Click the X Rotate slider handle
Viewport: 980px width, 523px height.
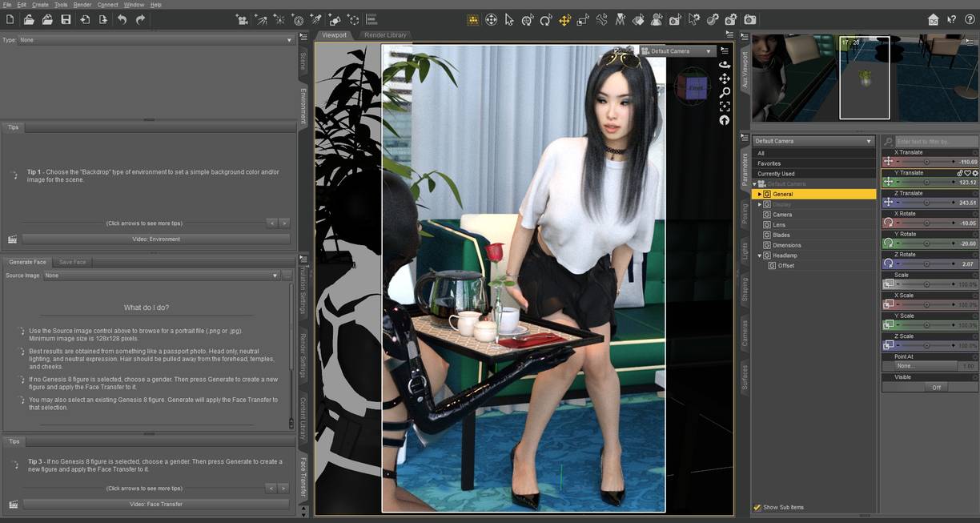click(927, 223)
